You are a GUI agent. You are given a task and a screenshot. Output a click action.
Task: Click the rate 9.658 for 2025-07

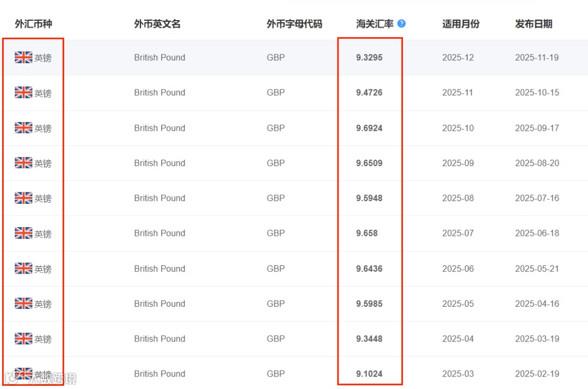(366, 233)
